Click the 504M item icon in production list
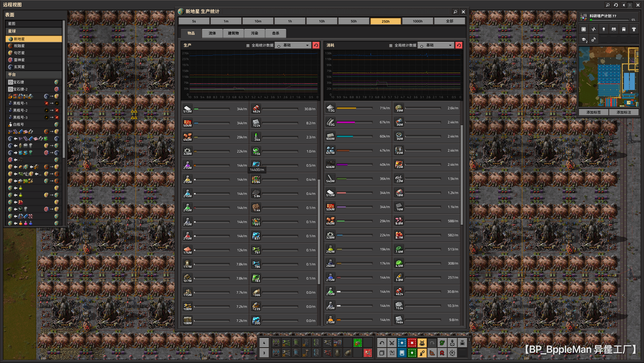Screen dimensions: 644x363 pyautogui.click(x=187, y=123)
